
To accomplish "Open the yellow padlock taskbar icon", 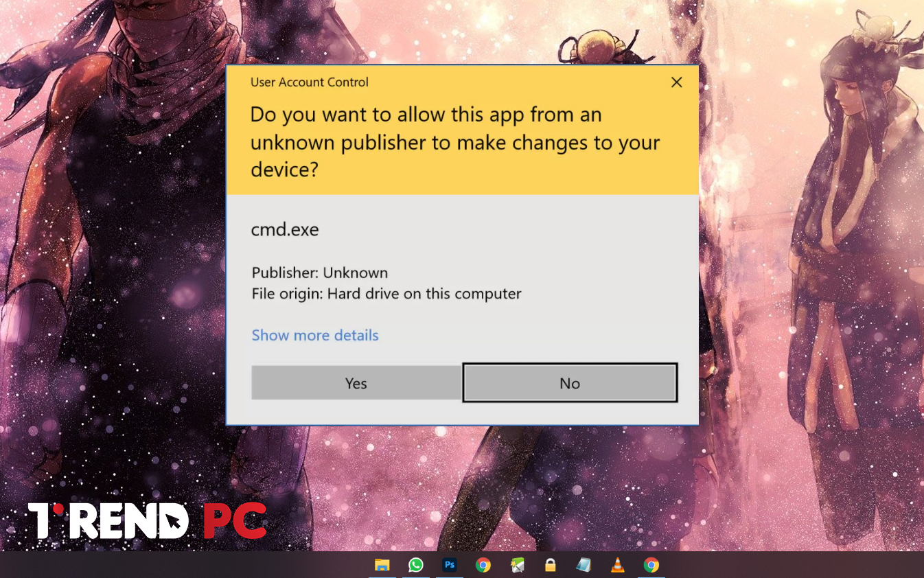I will click(x=551, y=565).
